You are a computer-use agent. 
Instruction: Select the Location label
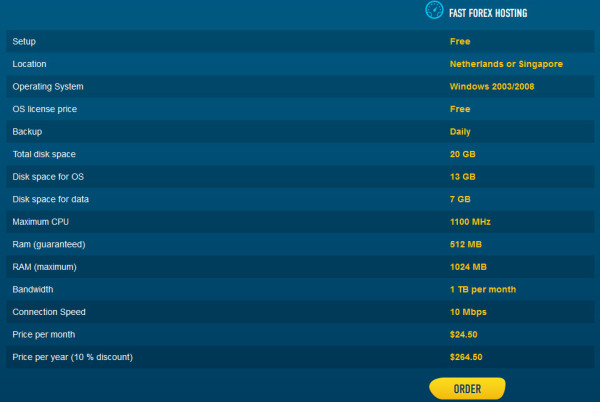pos(29,64)
